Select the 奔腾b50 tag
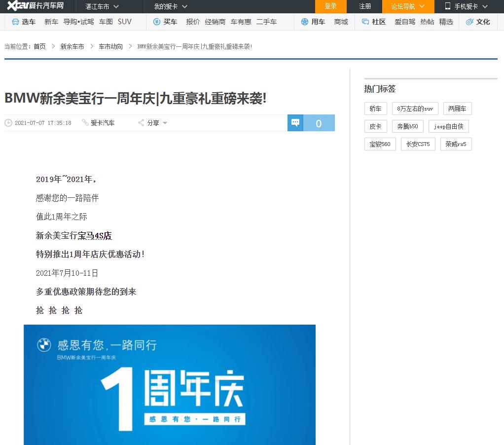The image size is (504, 445). (x=407, y=126)
